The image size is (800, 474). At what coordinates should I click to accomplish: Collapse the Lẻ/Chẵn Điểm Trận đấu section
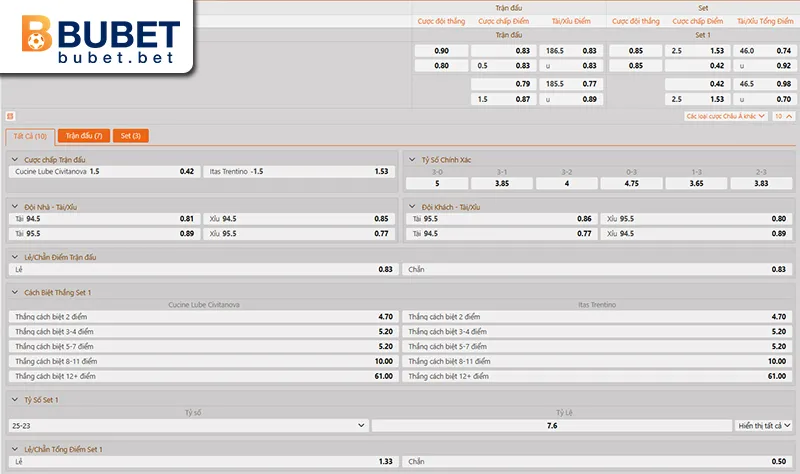coord(15,257)
